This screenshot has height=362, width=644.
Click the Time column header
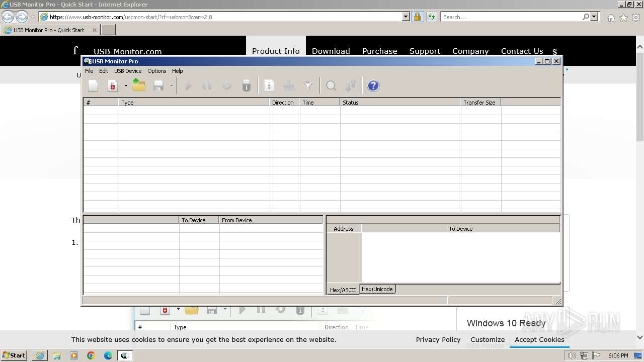pos(320,102)
